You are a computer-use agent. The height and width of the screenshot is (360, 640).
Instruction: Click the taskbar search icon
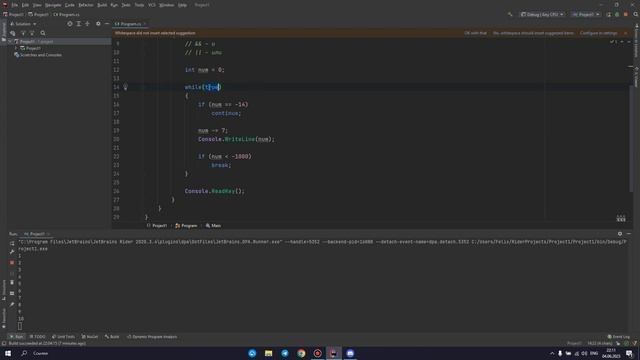pyautogui.click(x=24, y=353)
